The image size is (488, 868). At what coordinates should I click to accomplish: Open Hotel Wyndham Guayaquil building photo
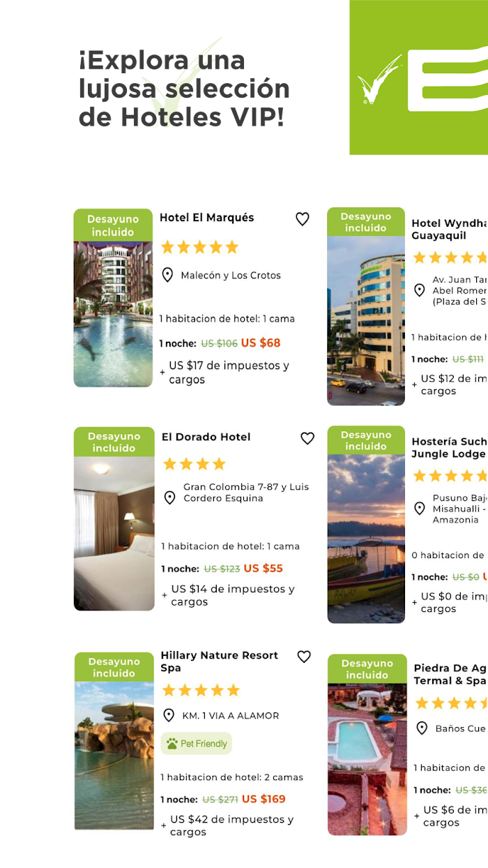(x=366, y=320)
